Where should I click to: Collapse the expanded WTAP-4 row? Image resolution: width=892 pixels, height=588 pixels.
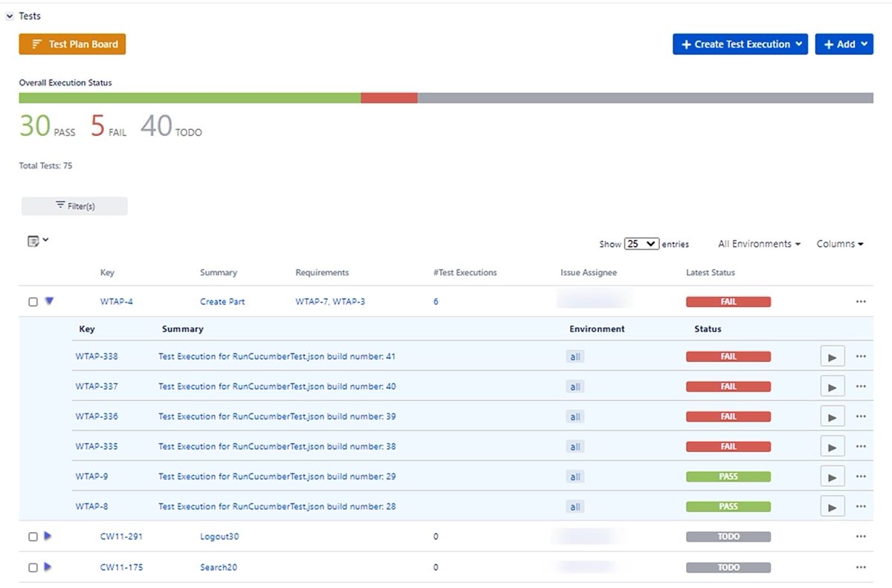pos(49,301)
